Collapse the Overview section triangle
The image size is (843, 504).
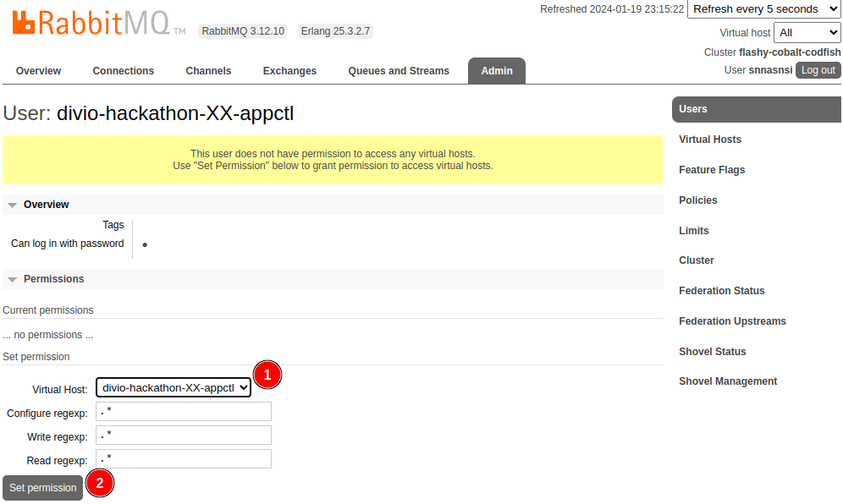[x=12, y=204]
